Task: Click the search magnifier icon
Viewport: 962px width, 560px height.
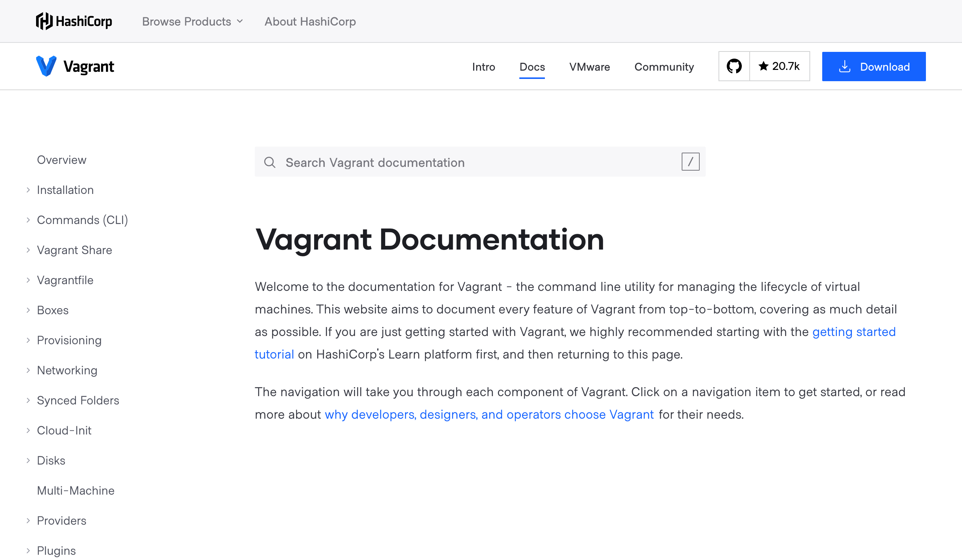Action: [269, 162]
